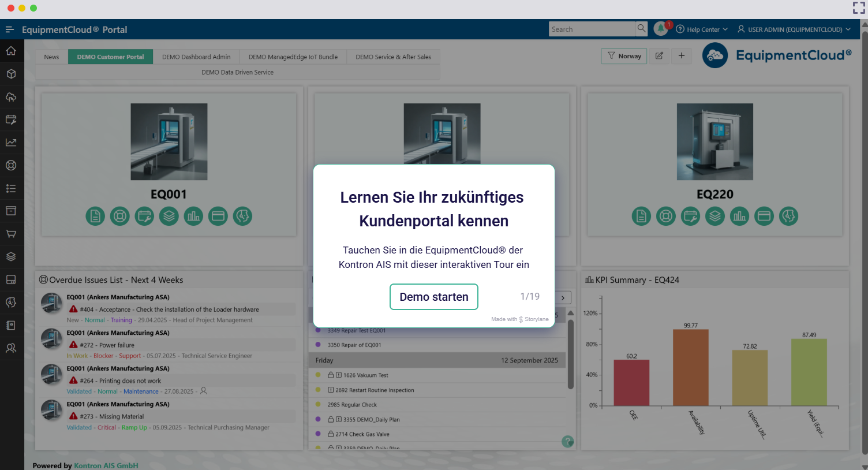Image resolution: width=868 pixels, height=470 pixels.
Task: Expand the Help Center dropdown
Action: [x=702, y=29]
